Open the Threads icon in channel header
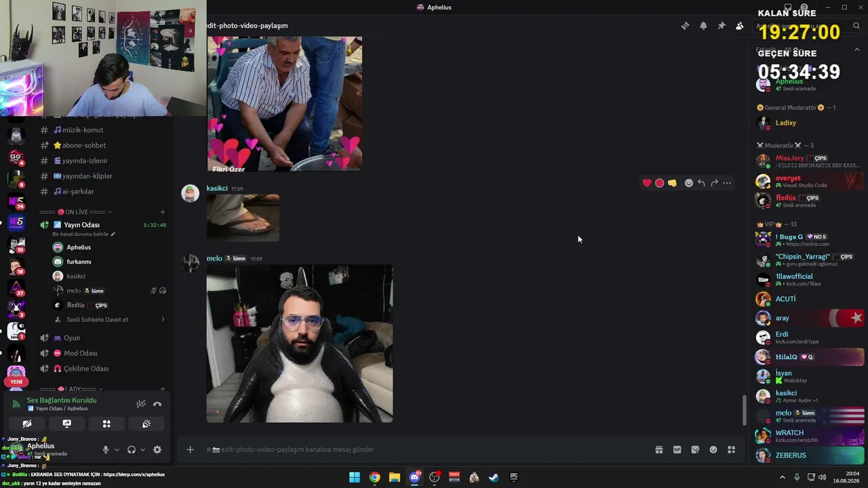The height and width of the screenshot is (488, 868). 686,26
